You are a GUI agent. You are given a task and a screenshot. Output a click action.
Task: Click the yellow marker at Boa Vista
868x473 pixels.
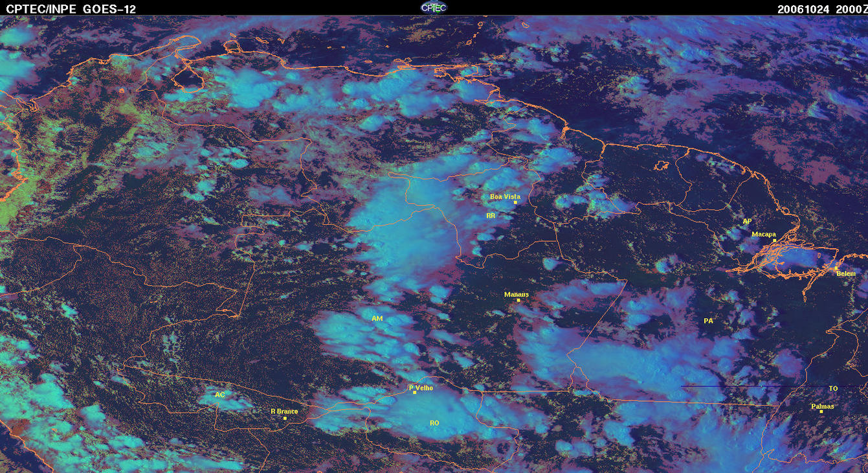[516, 203]
